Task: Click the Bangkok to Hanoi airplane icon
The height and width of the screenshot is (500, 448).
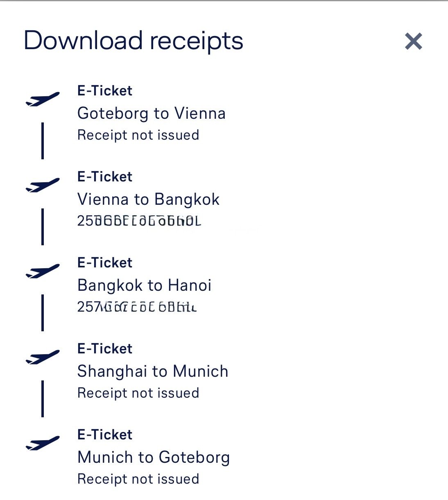Action: [x=43, y=271]
